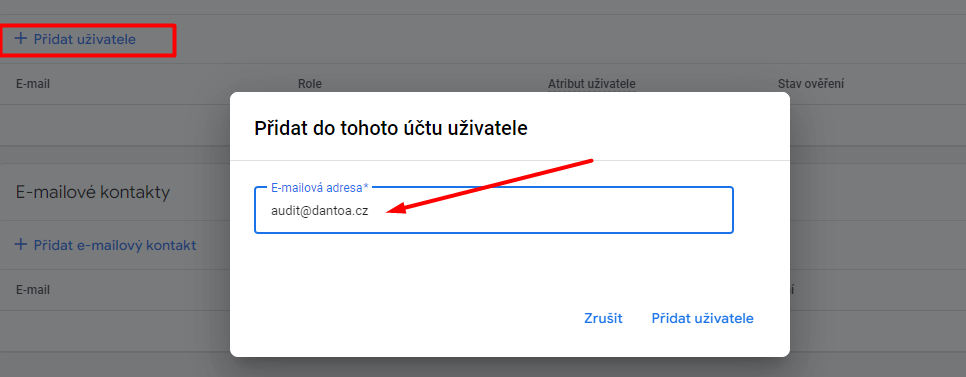Click the Atribut uživatele column header
The width and height of the screenshot is (966, 377).
coord(591,84)
